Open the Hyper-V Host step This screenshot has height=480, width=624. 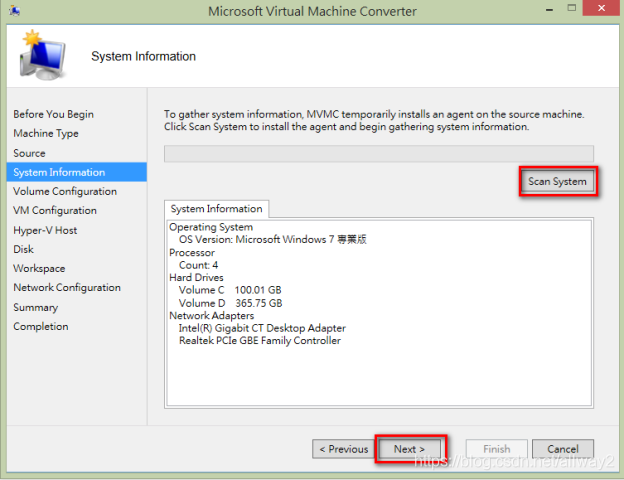(45, 230)
